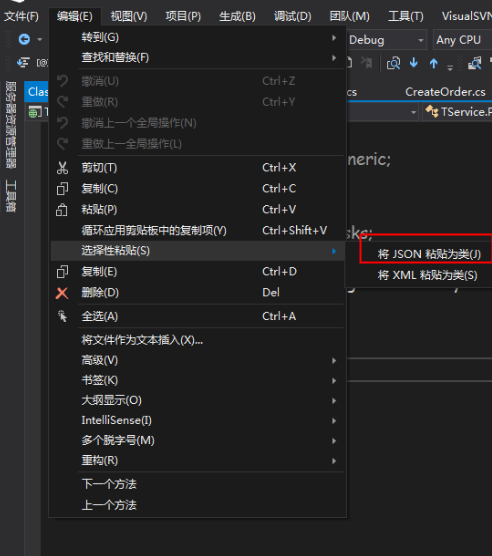The height and width of the screenshot is (556, 492).
Task: Click 将 XML 粘贴为类(S) option
Action: 427,275
